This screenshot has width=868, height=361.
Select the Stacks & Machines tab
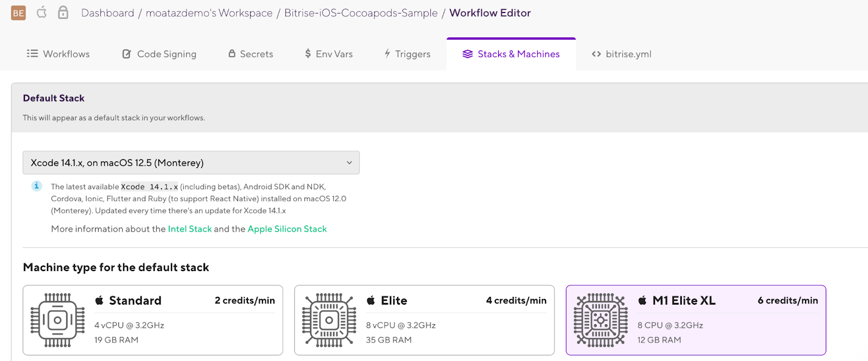tap(511, 54)
